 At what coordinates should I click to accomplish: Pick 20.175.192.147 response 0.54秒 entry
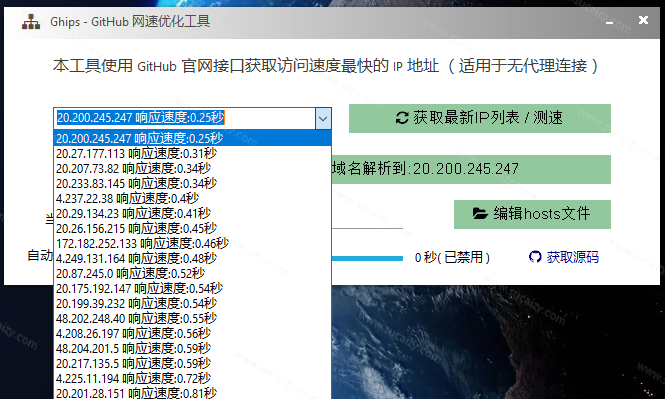click(x=192, y=289)
